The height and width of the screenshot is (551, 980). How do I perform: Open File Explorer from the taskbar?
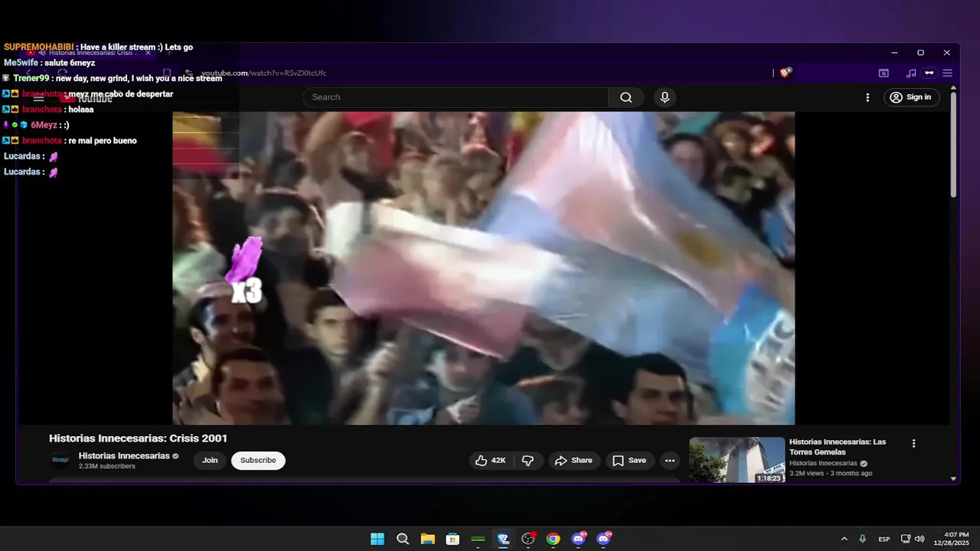tap(427, 539)
